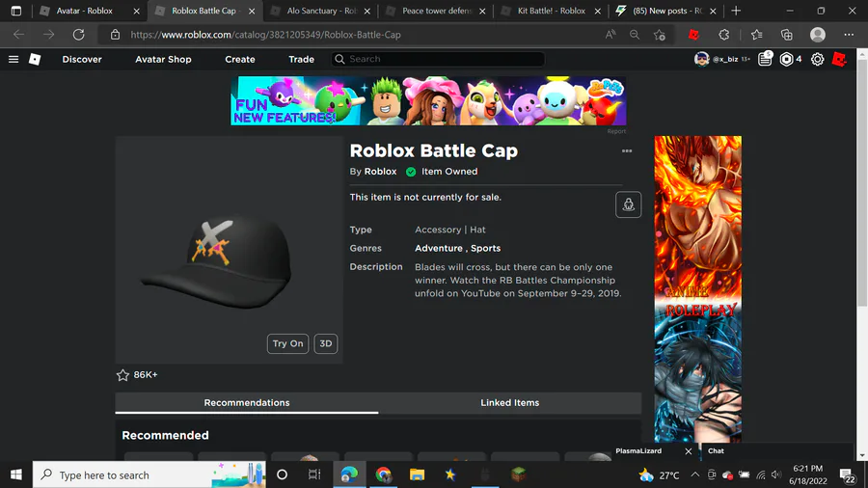Click the red Roblox extension icon in navbar

pos(839,59)
